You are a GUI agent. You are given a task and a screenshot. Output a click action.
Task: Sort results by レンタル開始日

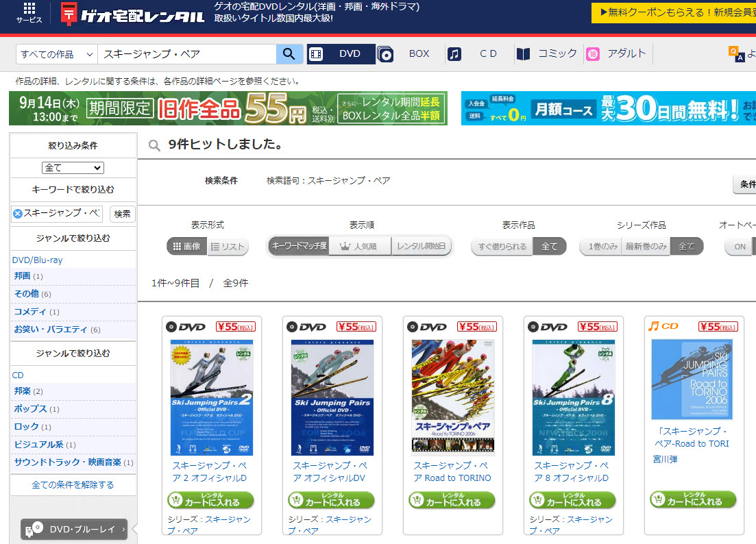click(x=421, y=246)
